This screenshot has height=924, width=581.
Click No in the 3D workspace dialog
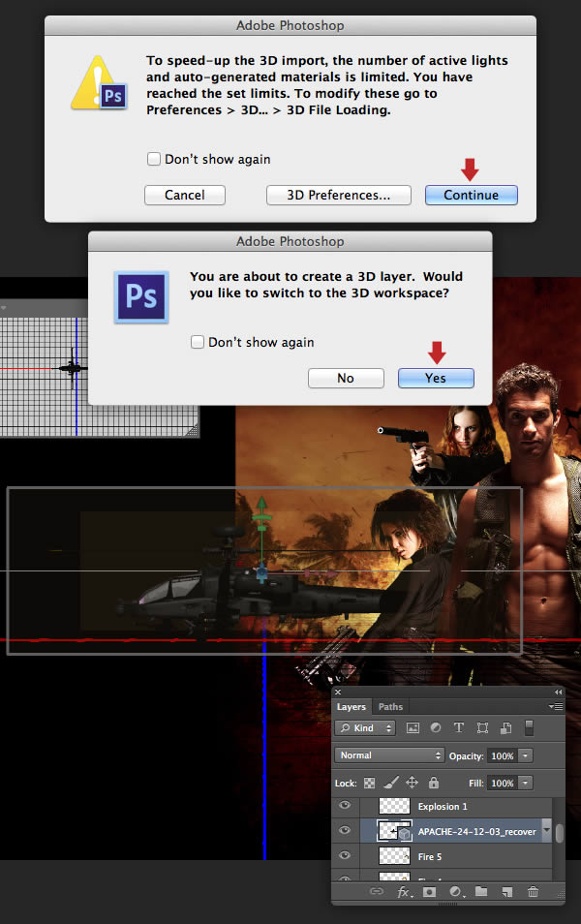click(x=346, y=379)
